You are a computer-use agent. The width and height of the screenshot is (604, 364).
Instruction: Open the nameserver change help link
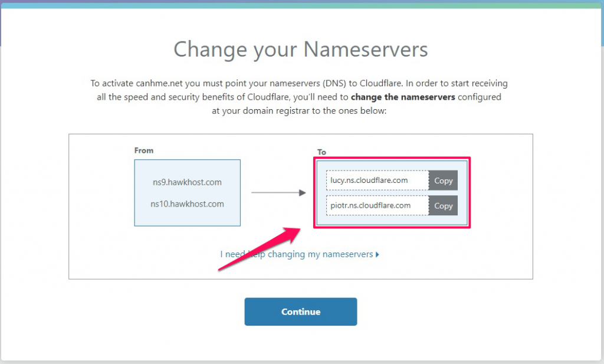(297, 254)
